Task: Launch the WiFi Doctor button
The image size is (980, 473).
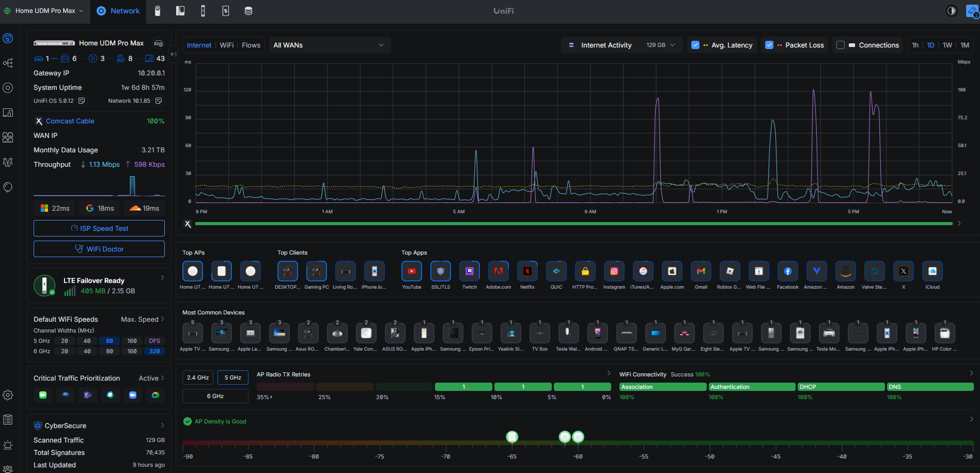Action: pyautogui.click(x=99, y=249)
